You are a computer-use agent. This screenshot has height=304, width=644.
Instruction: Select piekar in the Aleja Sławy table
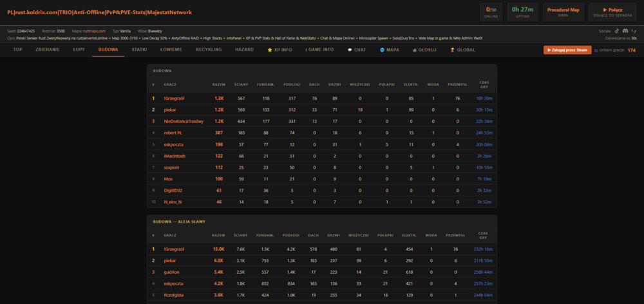(169, 260)
